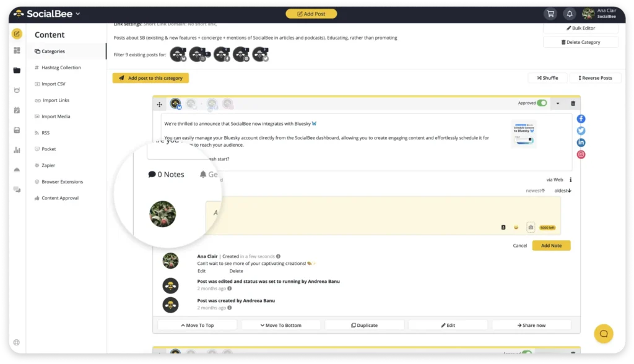Click Move To Bottom button

(280, 325)
